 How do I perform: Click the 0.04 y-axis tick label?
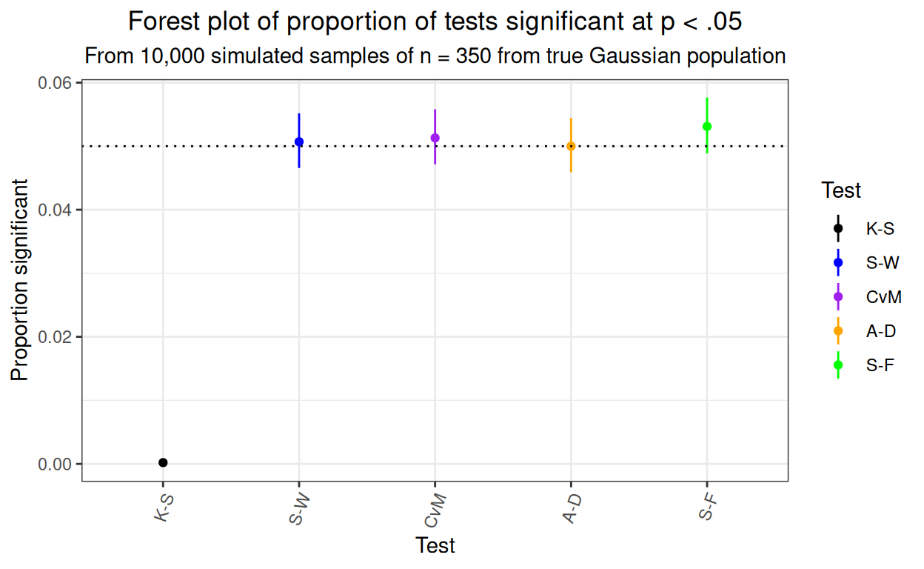pos(56,210)
